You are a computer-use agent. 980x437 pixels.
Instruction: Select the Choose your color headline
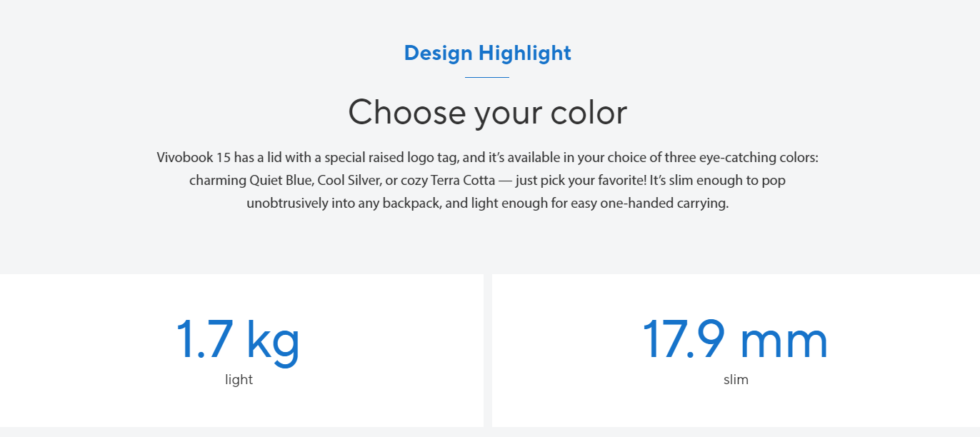[487, 112]
